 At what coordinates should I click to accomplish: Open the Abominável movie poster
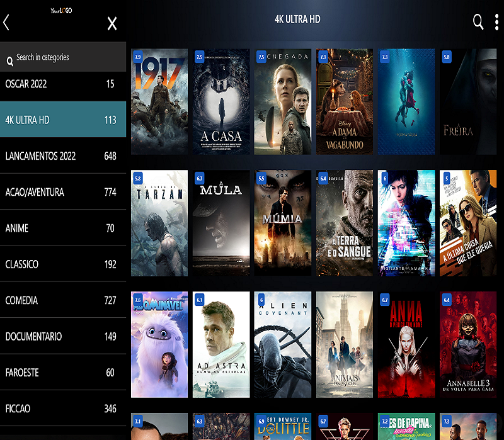pos(159,344)
